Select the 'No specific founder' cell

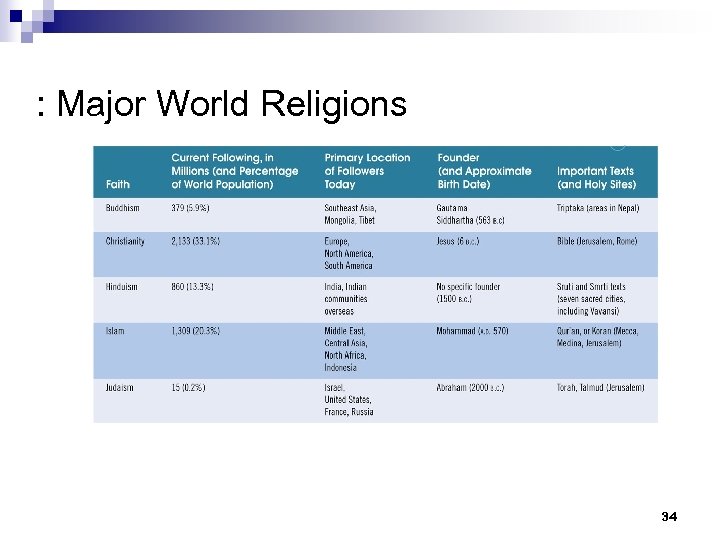click(x=468, y=293)
